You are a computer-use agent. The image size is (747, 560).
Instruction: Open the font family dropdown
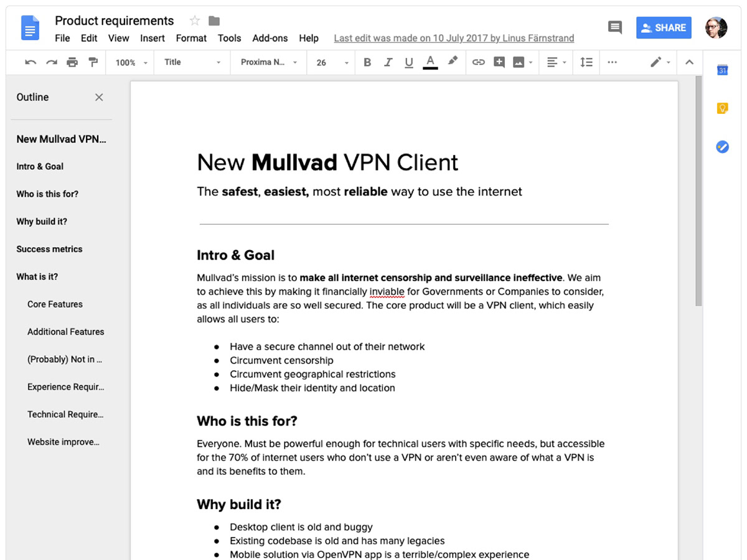point(269,62)
